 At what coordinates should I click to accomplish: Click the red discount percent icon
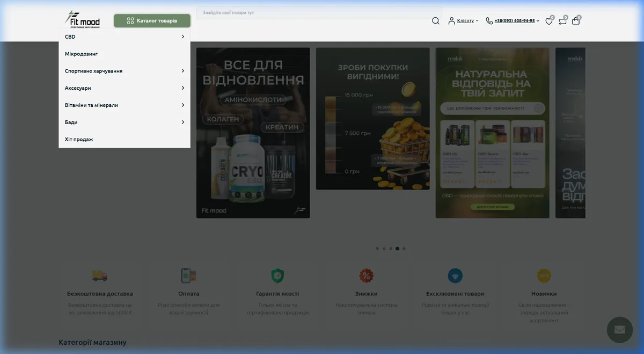[367, 276]
